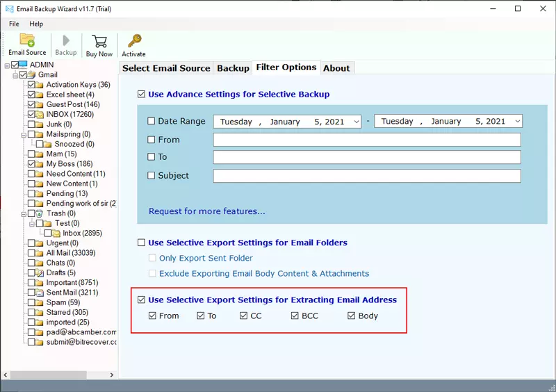Click the Email Source toolbar icon
The width and height of the screenshot is (556, 392).
[27, 40]
